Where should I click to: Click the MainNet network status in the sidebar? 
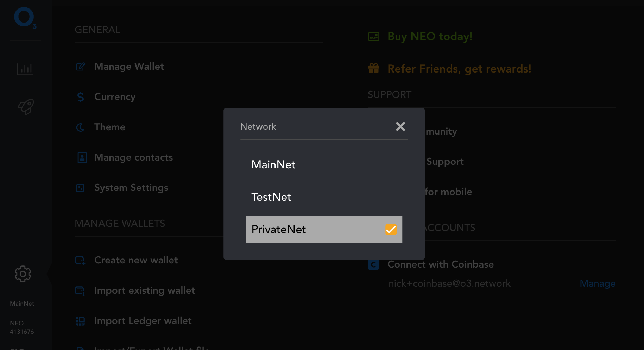click(22, 304)
